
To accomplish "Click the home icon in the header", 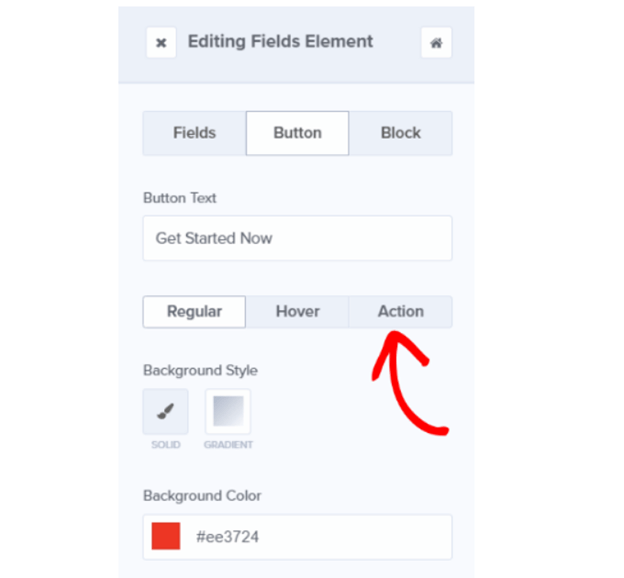I will tap(436, 43).
